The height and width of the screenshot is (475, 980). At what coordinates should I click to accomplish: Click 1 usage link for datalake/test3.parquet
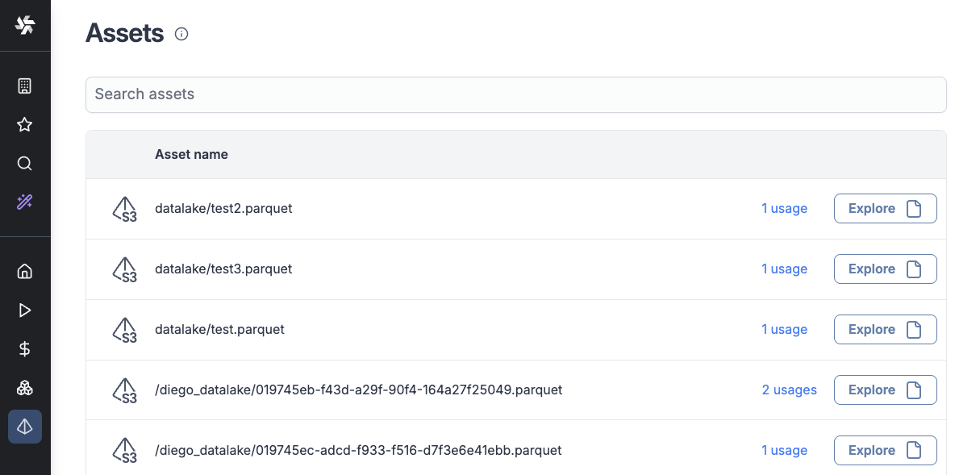click(784, 269)
